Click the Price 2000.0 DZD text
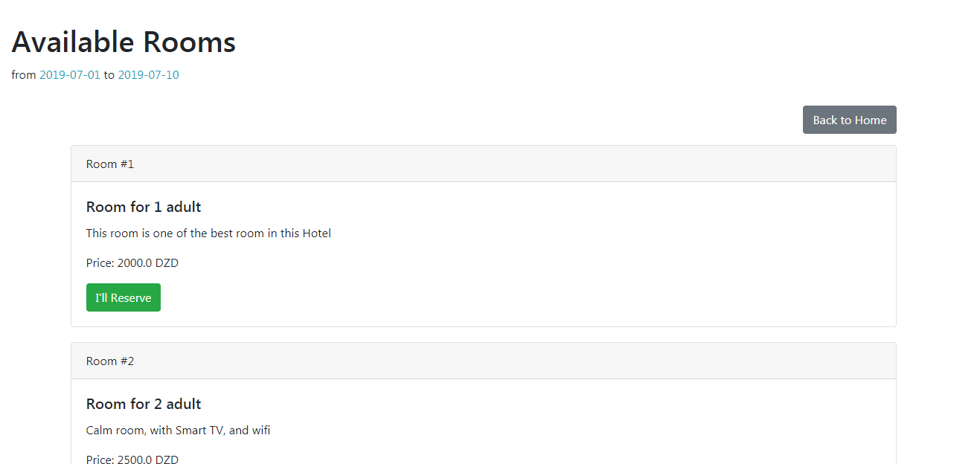980x464 pixels. tap(132, 263)
